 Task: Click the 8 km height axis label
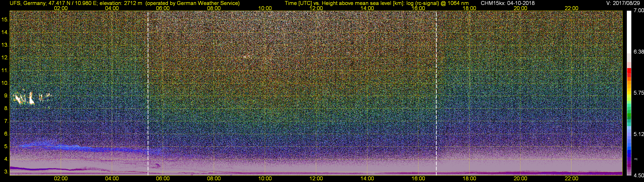6,109
